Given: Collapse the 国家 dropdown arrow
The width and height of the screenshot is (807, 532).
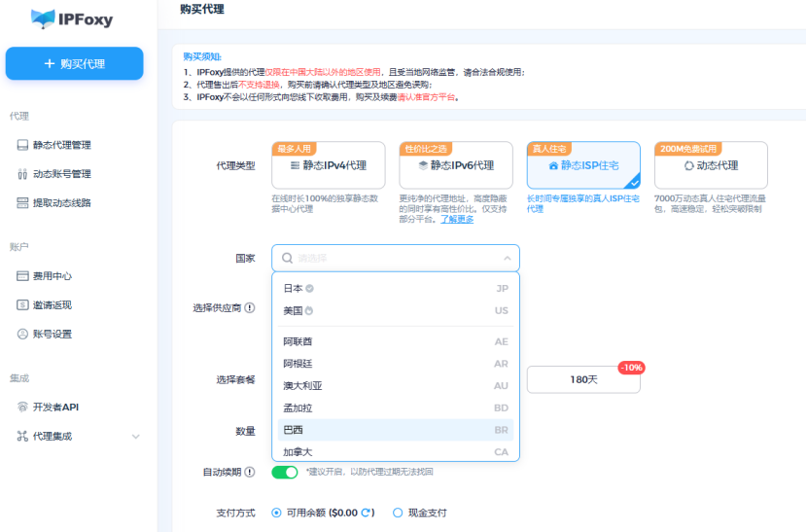Looking at the screenshot, I should 507,259.
